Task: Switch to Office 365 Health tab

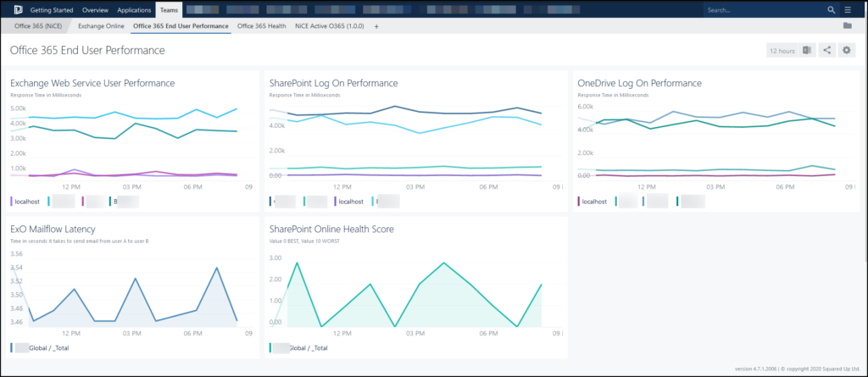Action: (x=262, y=26)
